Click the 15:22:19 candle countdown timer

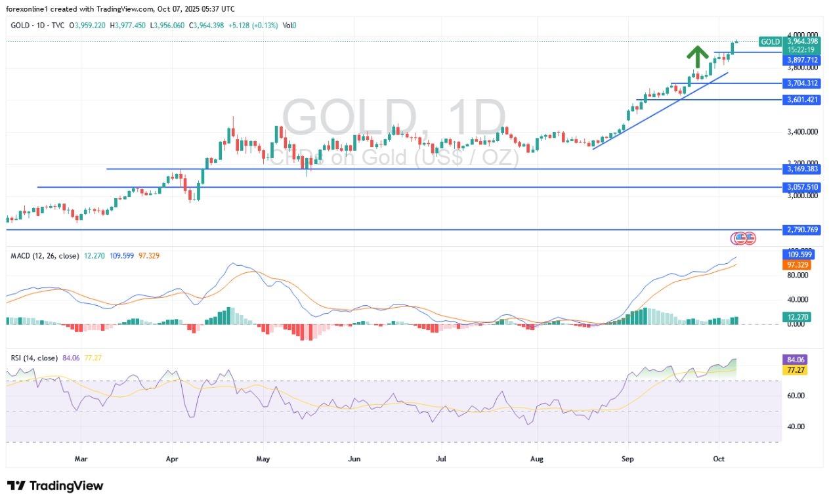point(800,50)
